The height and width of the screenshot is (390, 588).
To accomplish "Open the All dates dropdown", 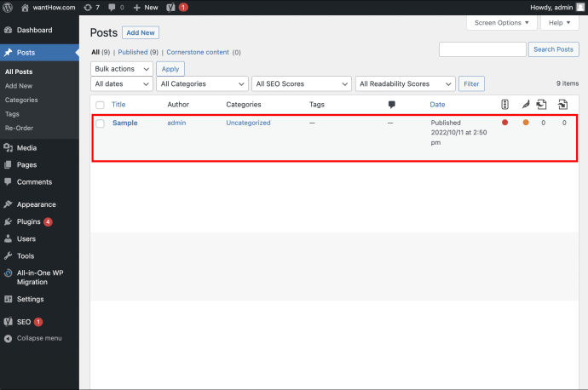I will tap(122, 84).
